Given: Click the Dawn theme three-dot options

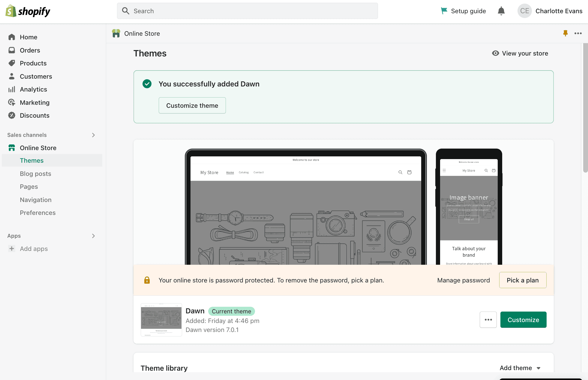Looking at the screenshot, I should click(x=488, y=320).
